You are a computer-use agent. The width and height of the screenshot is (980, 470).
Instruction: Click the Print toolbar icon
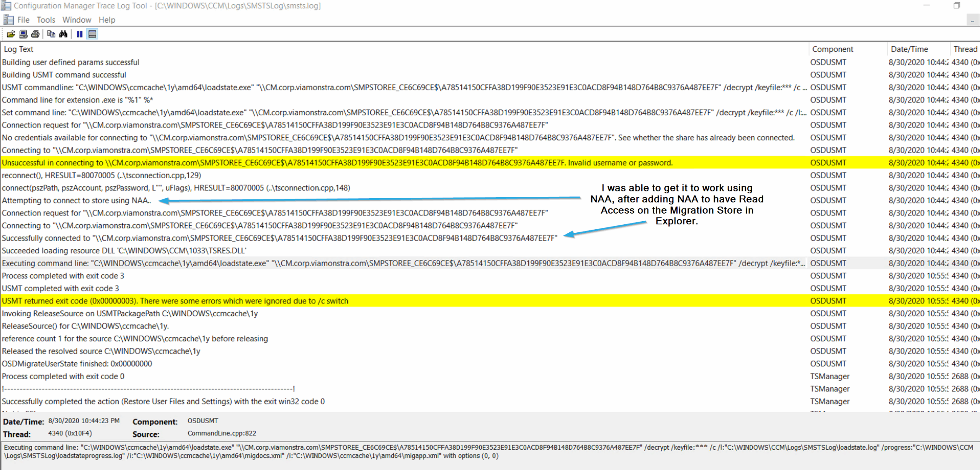[35, 34]
